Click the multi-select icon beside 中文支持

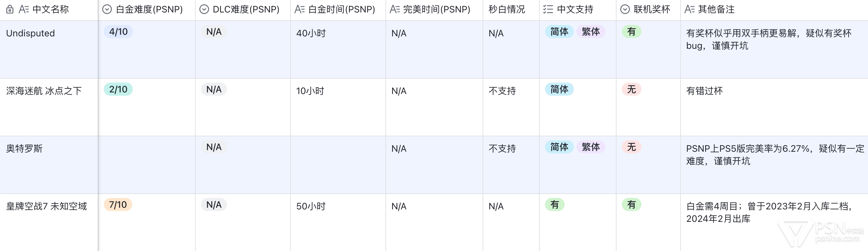(548, 10)
